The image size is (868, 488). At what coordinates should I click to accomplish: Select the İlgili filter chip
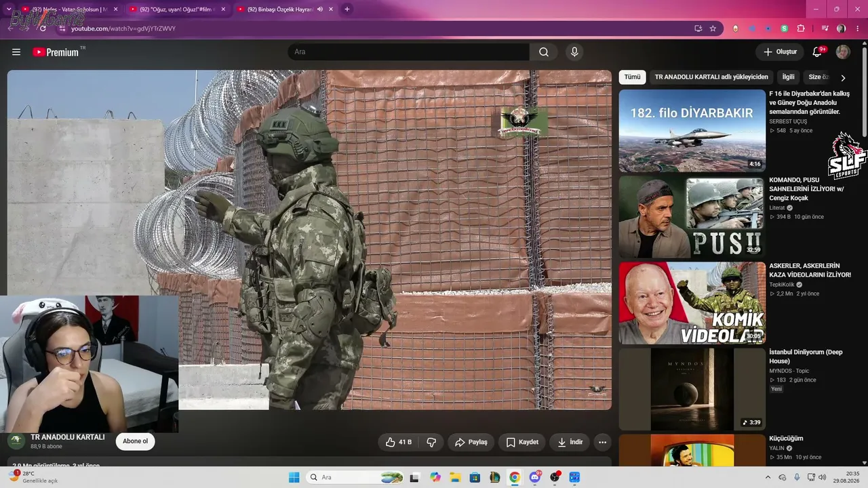788,77
